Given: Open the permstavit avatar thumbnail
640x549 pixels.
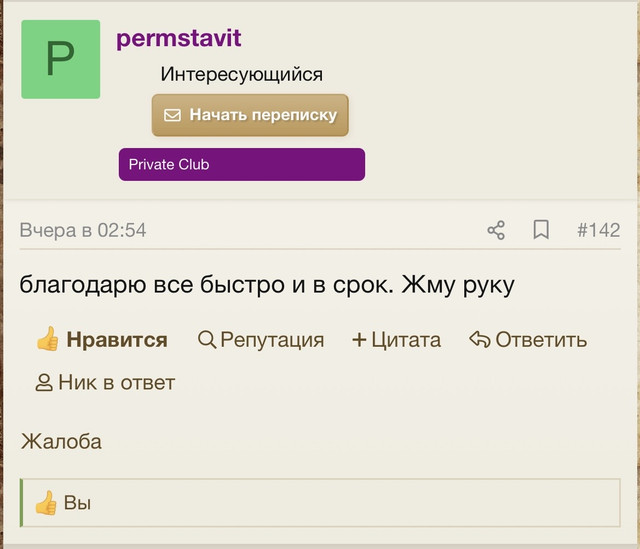Looking at the screenshot, I should 60,59.
